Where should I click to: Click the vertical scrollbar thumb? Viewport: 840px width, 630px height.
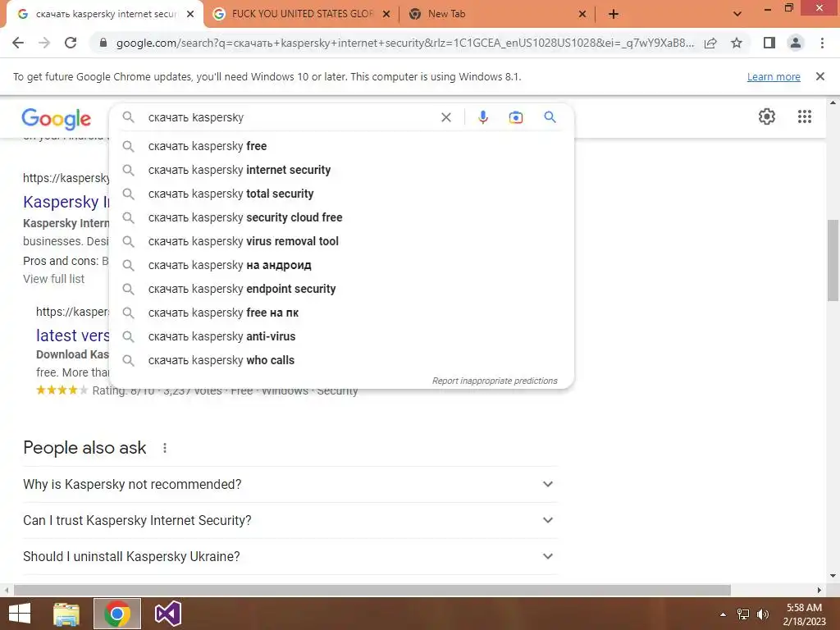(x=833, y=260)
